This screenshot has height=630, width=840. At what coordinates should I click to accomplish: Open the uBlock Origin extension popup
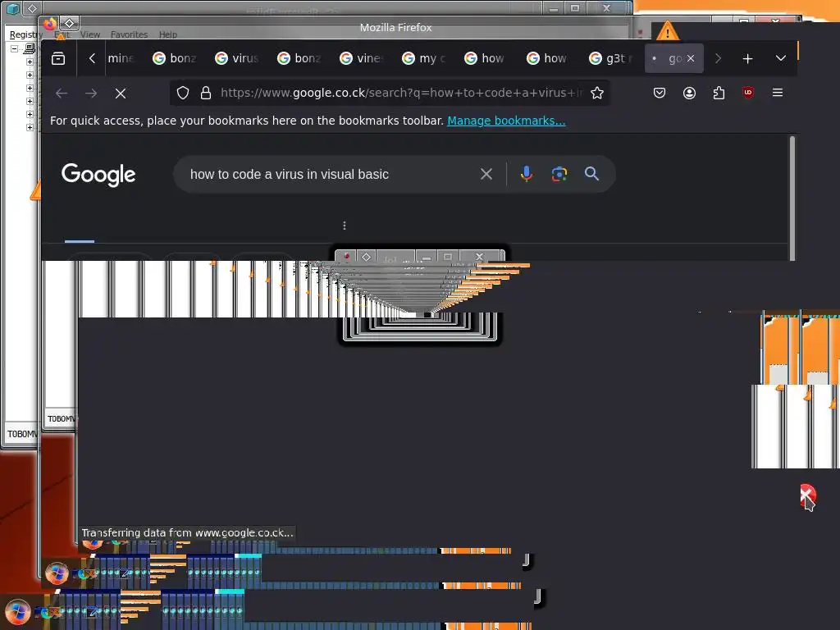tap(748, 93)
